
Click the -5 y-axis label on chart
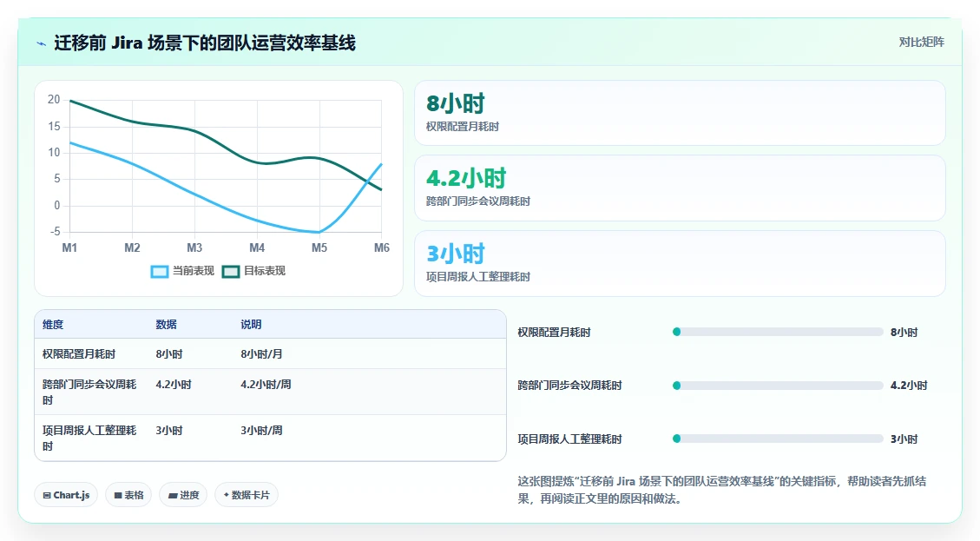click(x=56, y=231)
